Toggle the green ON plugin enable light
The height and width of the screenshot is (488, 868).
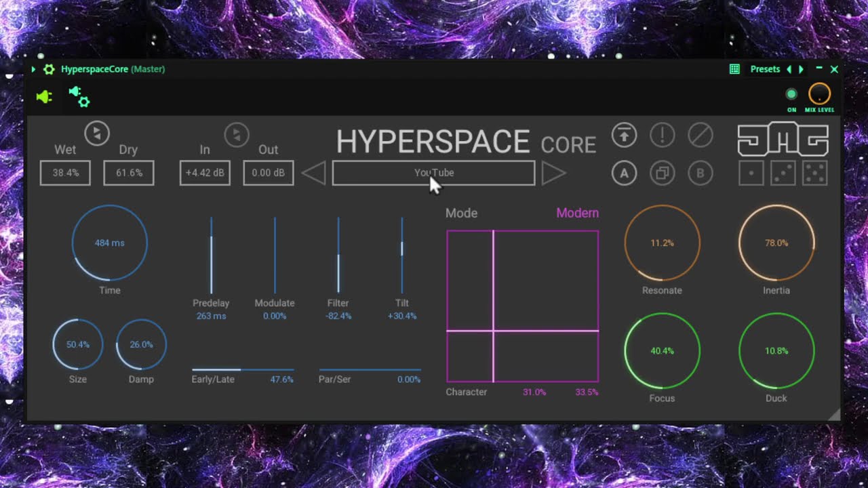coord(791,94)
